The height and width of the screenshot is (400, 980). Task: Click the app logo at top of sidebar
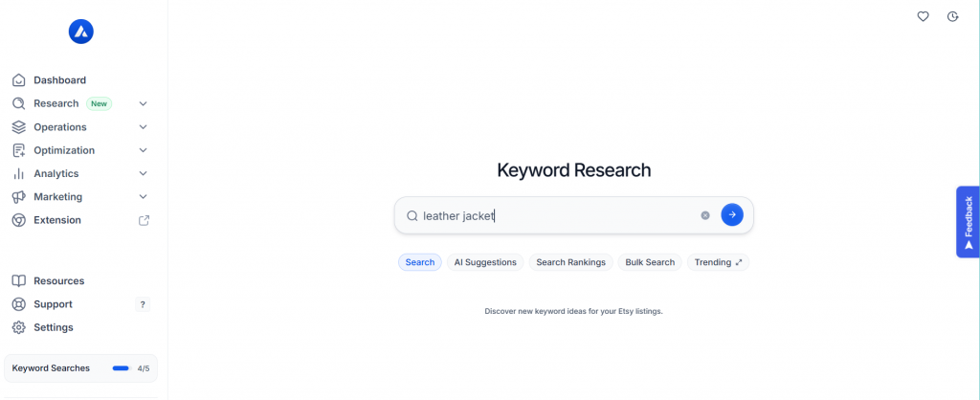click(x=81, y=32)
